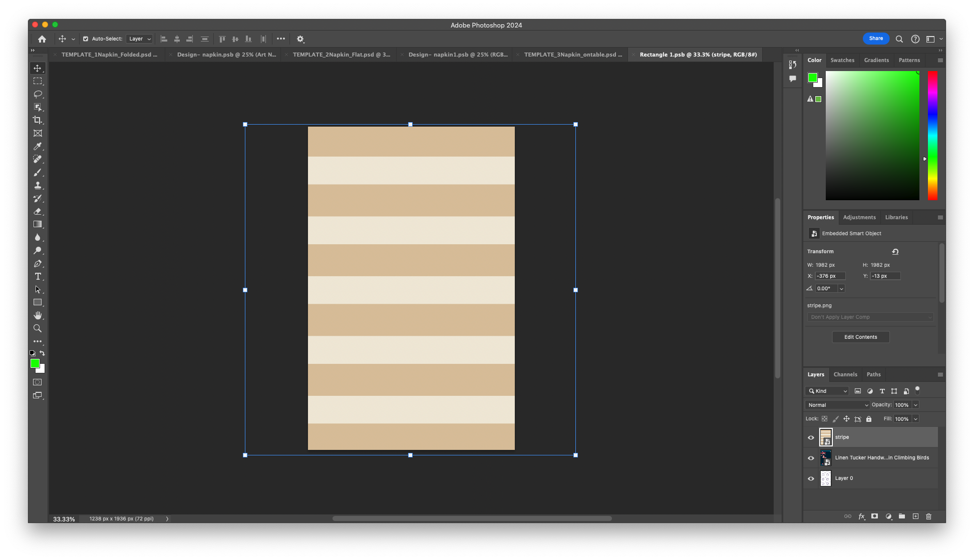Screen dimensions: 974x560
Task: Select the Pen tool
Action: [x=38, y=263]
